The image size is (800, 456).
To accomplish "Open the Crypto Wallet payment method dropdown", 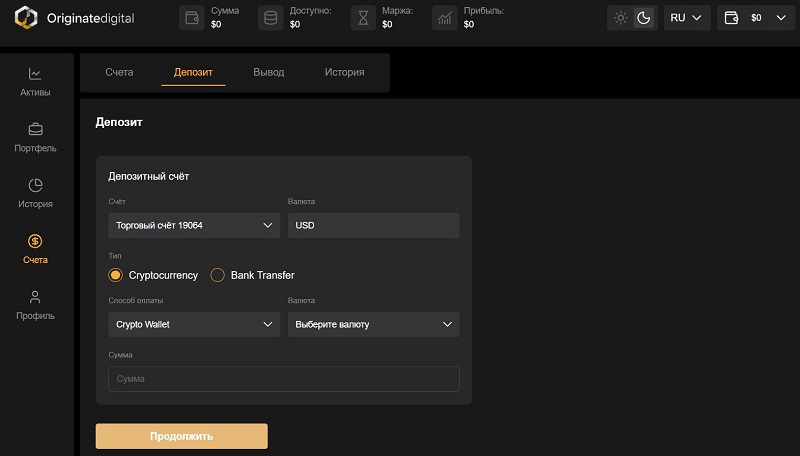I will (194, 324).
